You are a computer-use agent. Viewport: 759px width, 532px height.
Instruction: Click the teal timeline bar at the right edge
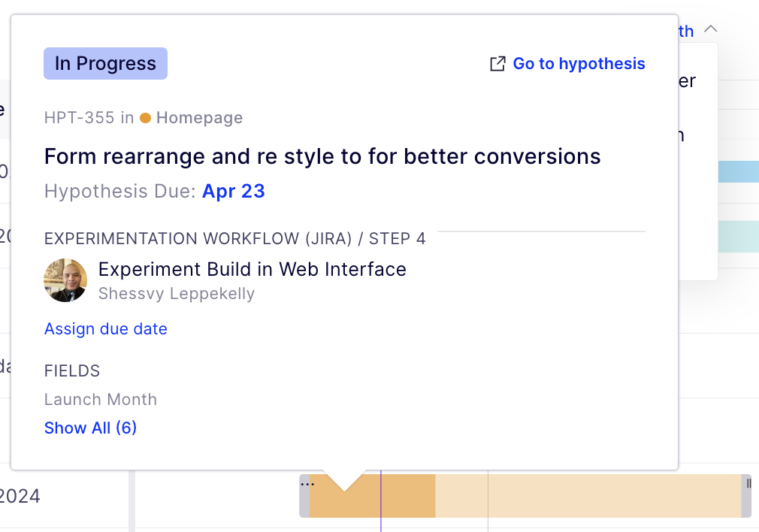tap(738, 236)
